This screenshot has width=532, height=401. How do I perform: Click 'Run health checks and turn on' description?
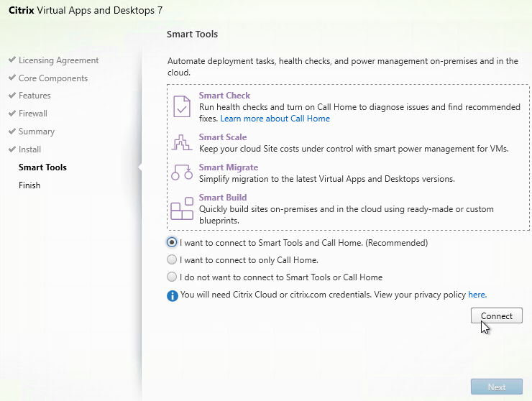tap(359, 113)
